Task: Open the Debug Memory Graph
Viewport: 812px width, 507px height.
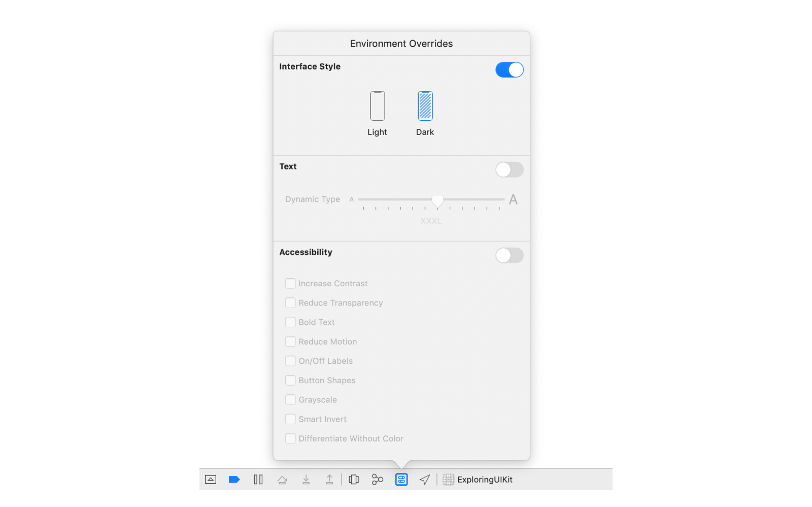Action: [378, 480]
